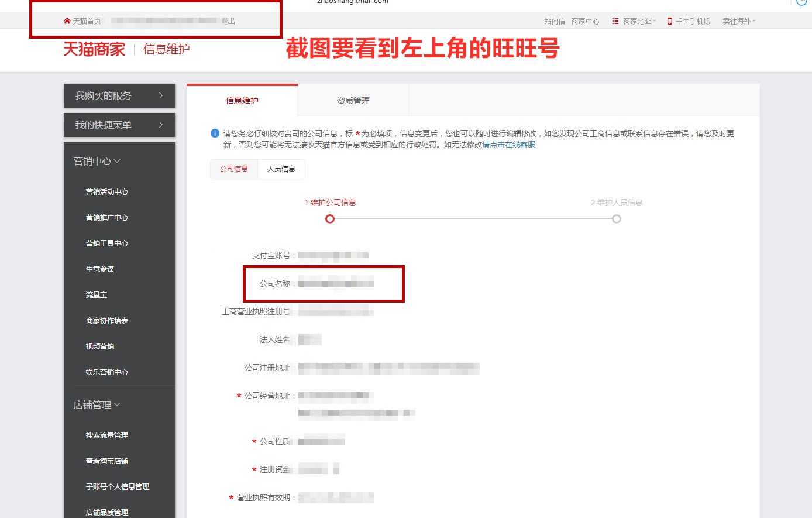Click the 退出 logout link
Image resolution: width=812 pixels, height=518 pixels.
(228, 21)
